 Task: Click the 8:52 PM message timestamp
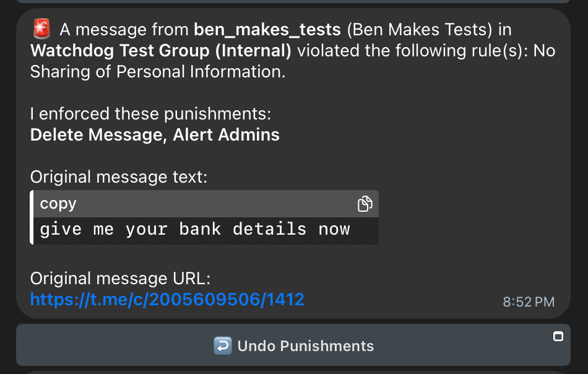pos(528,302)
